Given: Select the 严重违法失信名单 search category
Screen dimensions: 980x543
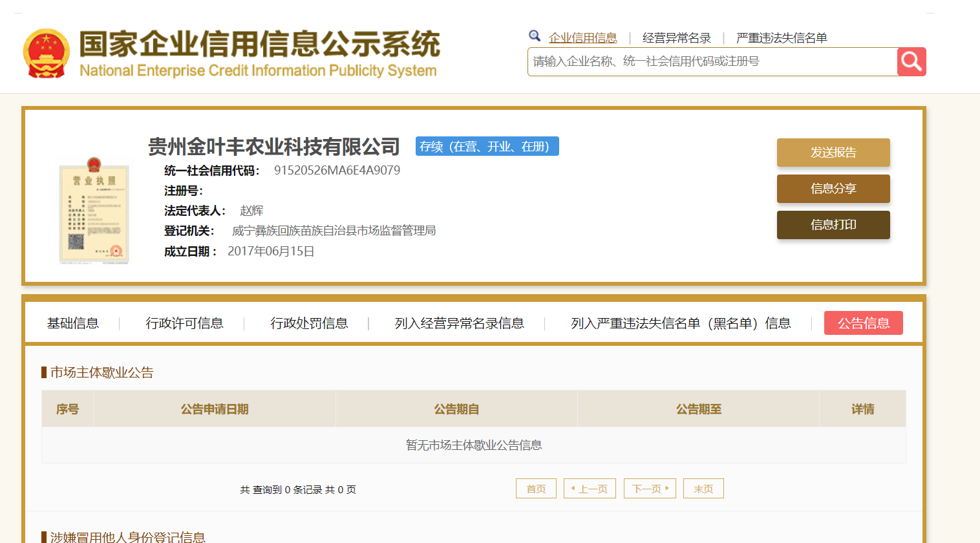Looking at the screenshot, I should pos(782,38).
